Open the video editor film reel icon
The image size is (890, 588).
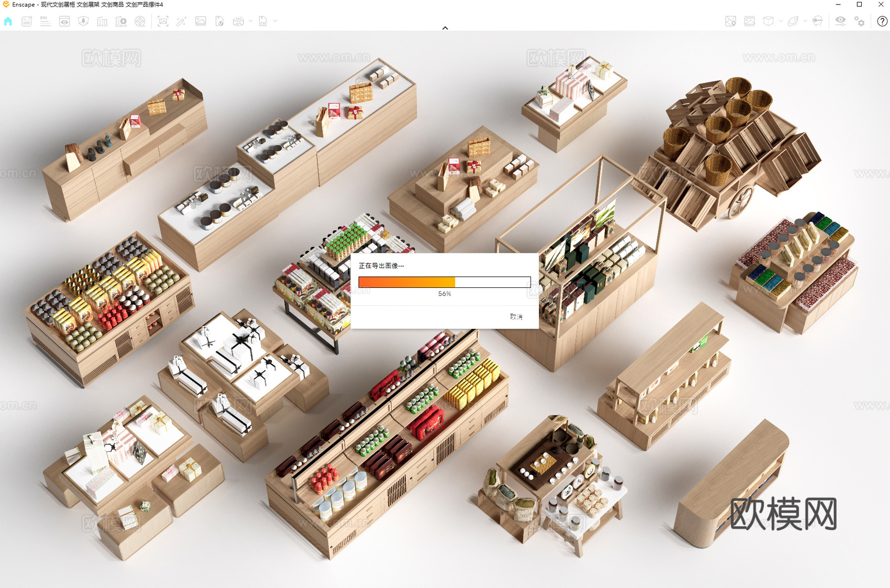coord(140,21)
